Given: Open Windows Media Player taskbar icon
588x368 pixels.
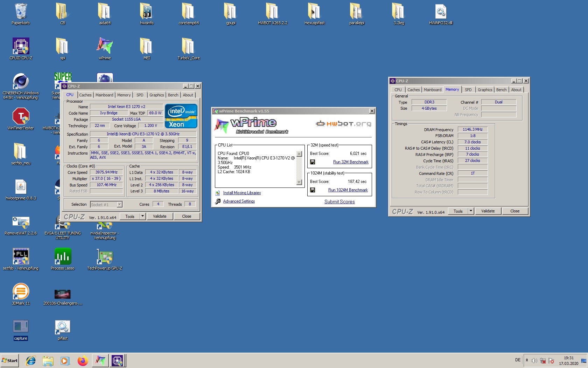Looking at the screenshot, I should 65,360.
